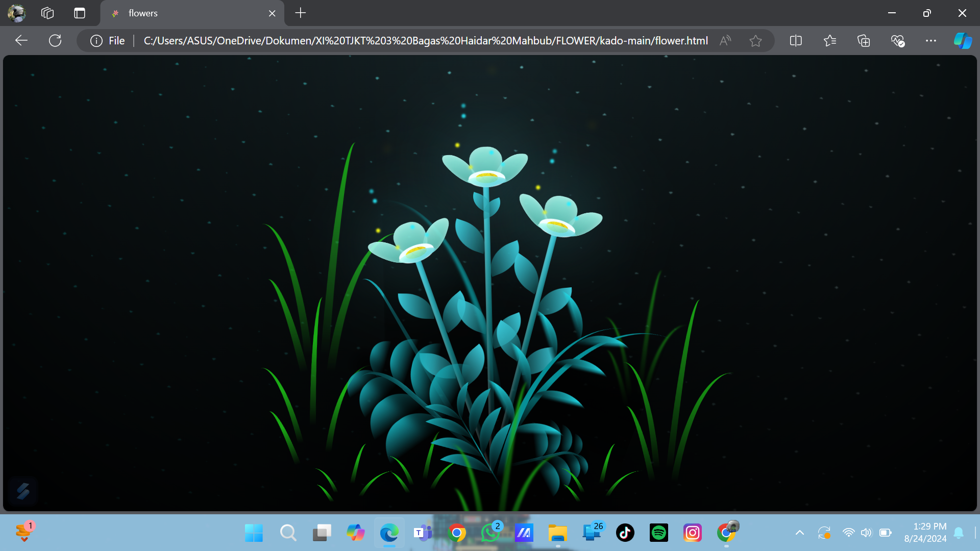Open the Read aloud icon
The height and width of the screenshot is (551, 980).
pos(725,40)
